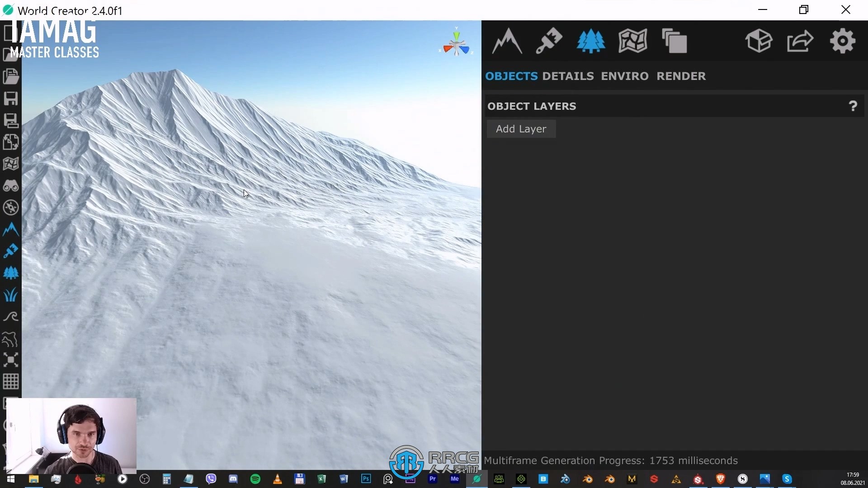
Task: Open Calculator from the taskbar
Action: 167,479
